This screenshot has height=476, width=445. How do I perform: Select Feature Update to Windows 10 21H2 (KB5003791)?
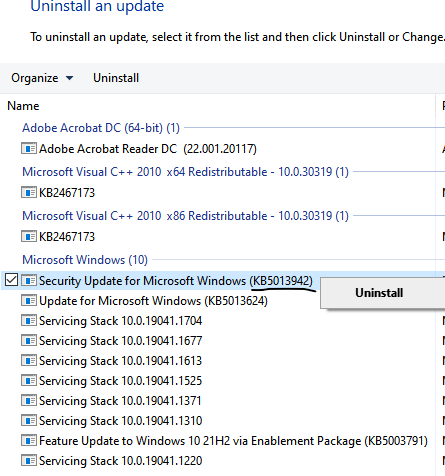pyautogui.click(x=233, y=441)
